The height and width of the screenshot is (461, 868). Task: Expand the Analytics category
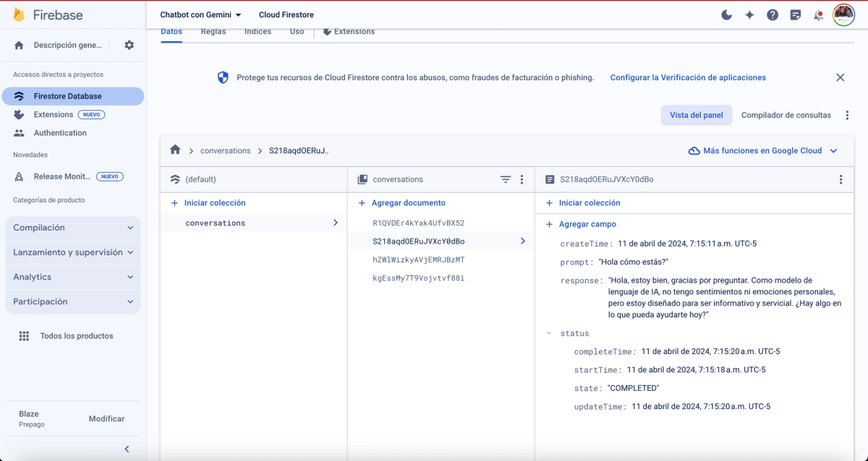coord(73,277)
